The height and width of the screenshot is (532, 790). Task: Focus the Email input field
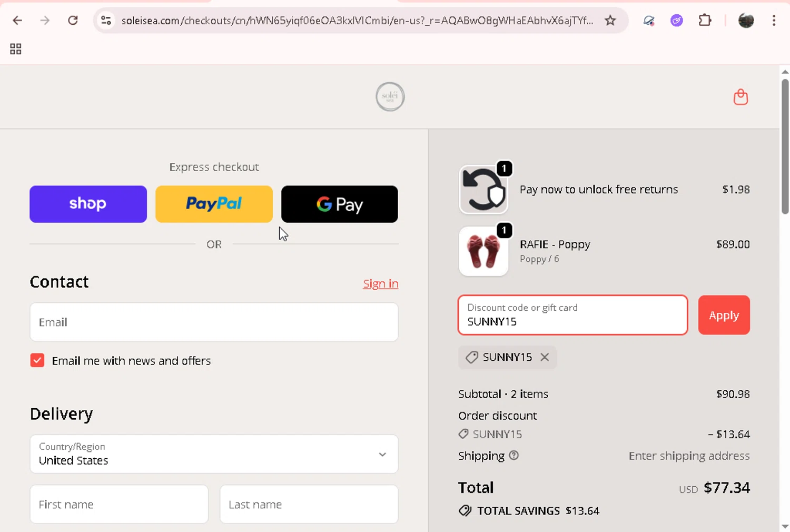pos(214,322)
